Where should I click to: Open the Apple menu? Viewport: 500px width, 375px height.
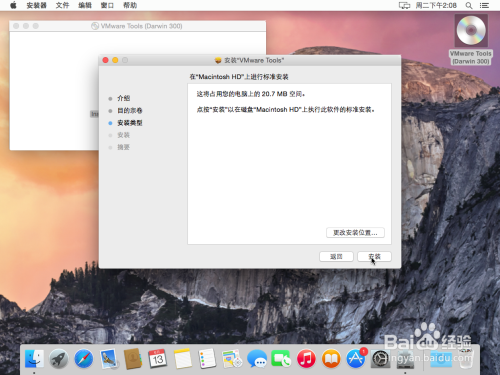click(x=13, y=5)
